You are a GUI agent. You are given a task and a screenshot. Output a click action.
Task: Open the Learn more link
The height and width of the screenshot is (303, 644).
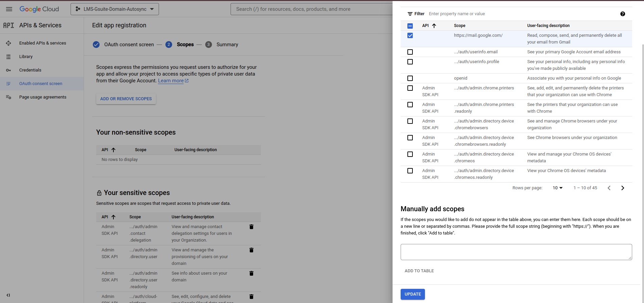pos(173,81)
